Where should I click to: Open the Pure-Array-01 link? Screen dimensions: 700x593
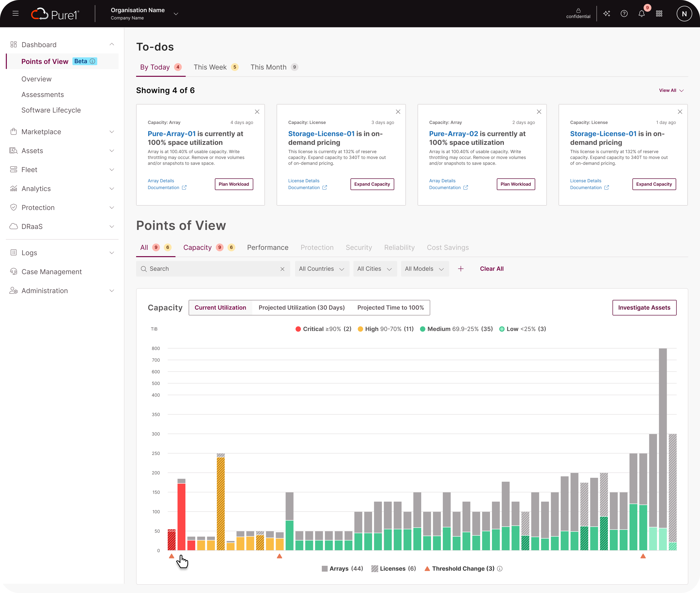point(171,134)
